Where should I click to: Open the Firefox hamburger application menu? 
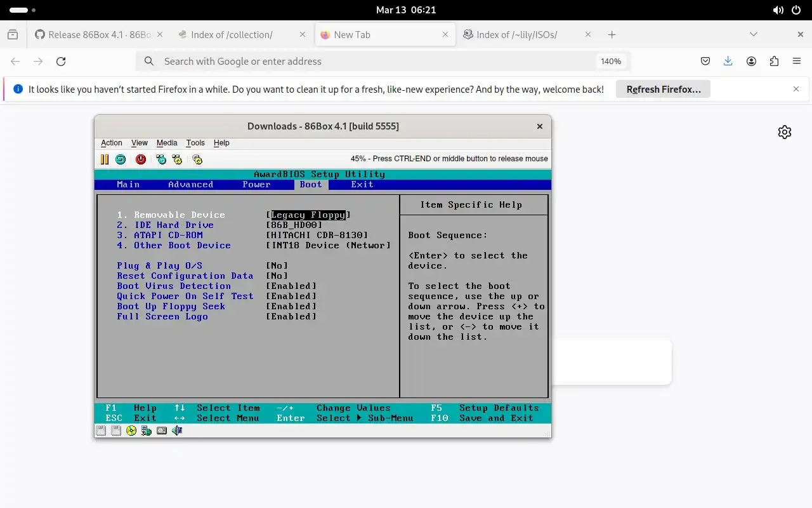[x=797, y=62]
